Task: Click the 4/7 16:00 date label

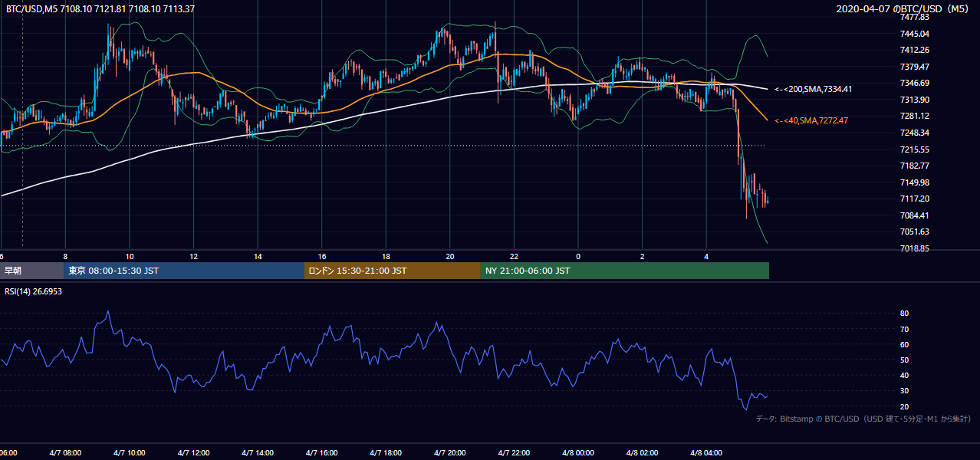Action: pos(322,452)
